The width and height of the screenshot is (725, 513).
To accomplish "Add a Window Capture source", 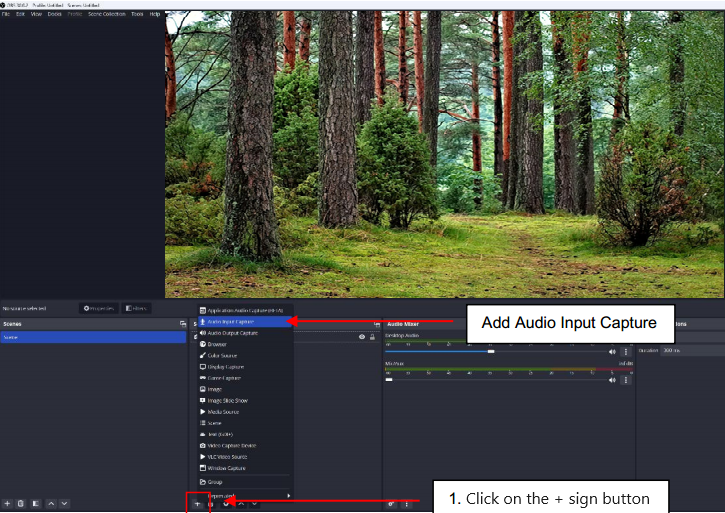I will pos(245,468).
